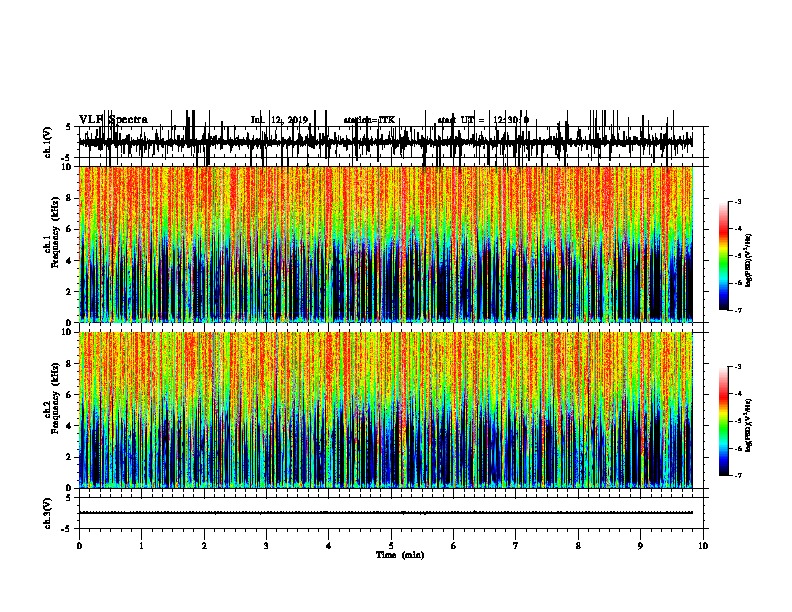Click inside the ch.1 spectrogram panel
The height and width of the screenshot is (612, 792).
386,244
